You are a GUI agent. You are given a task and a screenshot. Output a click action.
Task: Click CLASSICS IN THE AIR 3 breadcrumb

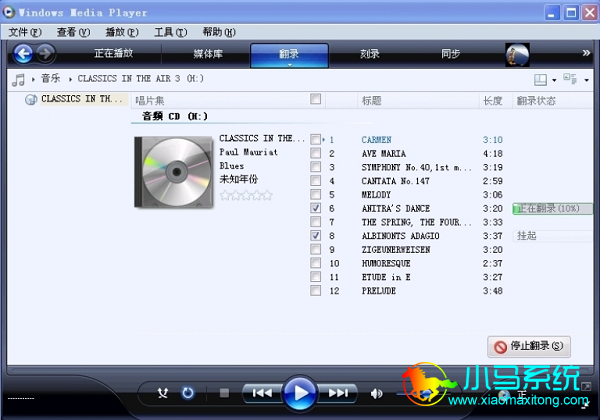tap(141, 79)
